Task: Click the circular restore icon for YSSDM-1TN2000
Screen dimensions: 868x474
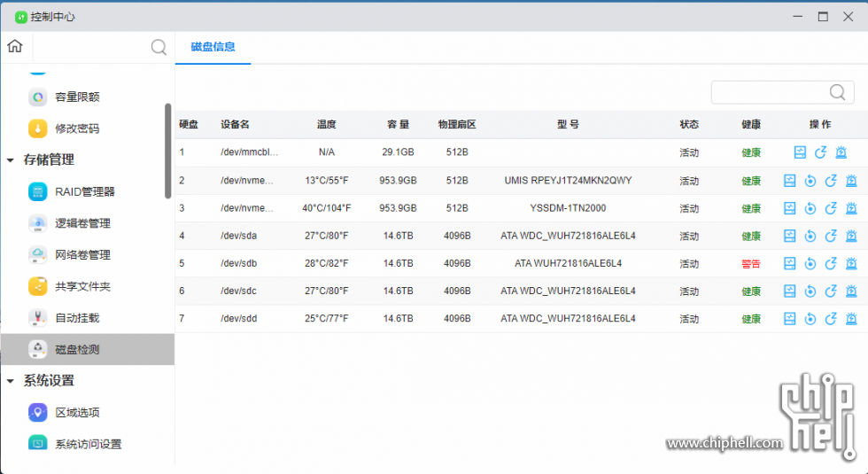Action: coord(810,208)
